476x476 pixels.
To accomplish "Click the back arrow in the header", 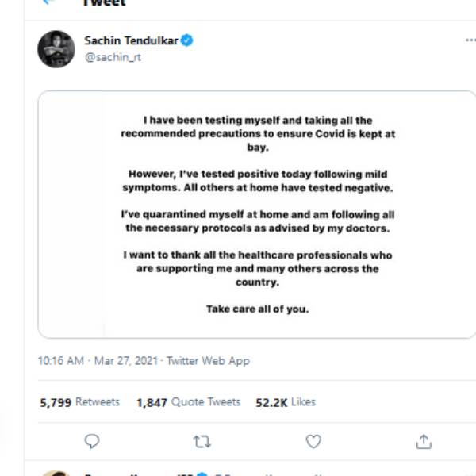I will [x=49, y=2].
